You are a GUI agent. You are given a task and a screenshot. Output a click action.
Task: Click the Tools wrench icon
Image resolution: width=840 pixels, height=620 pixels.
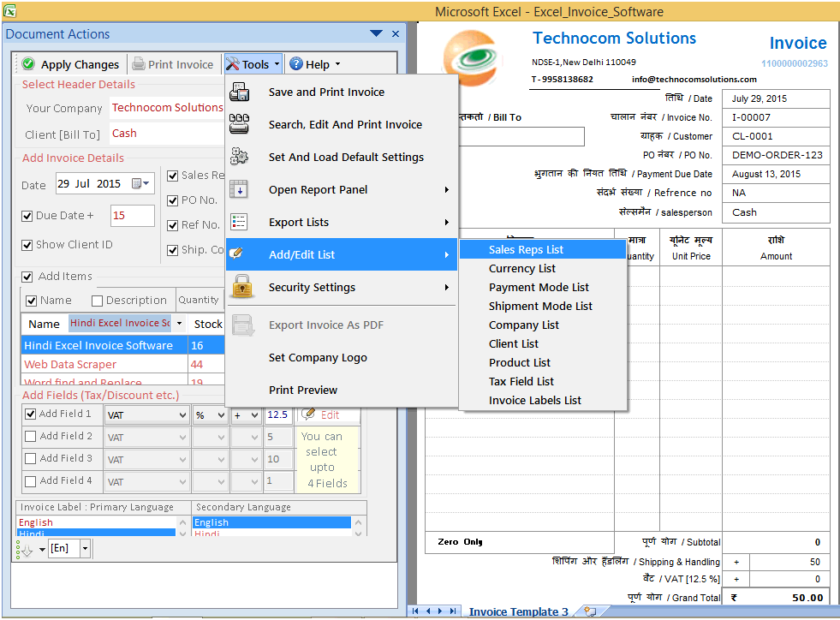(233, 64)
